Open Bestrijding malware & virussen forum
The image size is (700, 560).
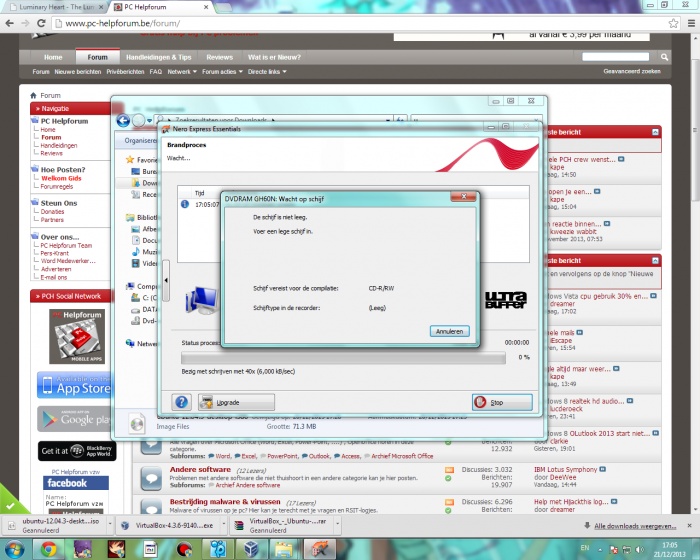point(225,501)
